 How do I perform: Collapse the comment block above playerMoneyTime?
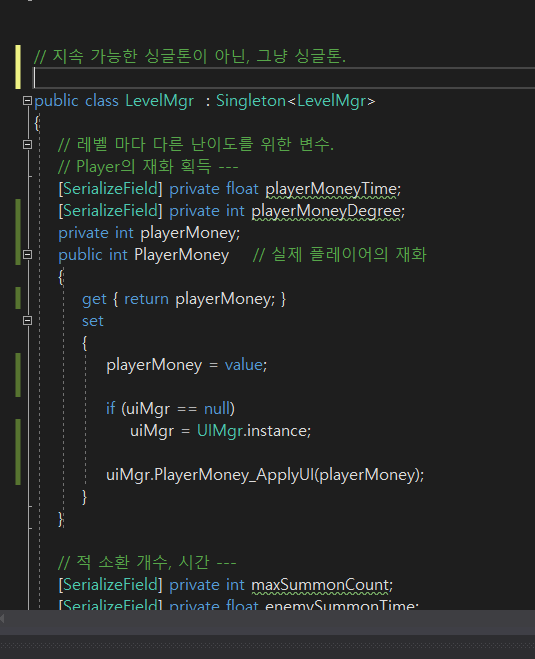[27, 145]
